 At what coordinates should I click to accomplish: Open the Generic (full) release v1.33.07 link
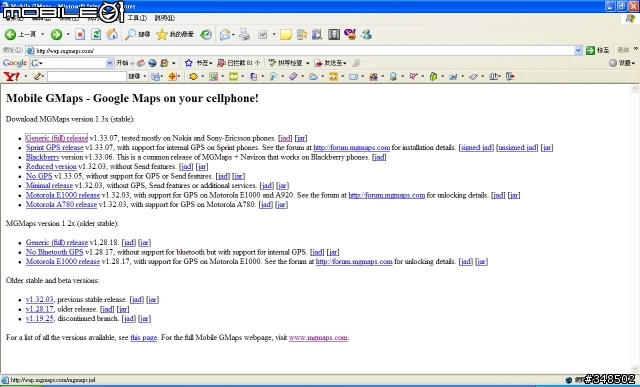coord(57,138)
